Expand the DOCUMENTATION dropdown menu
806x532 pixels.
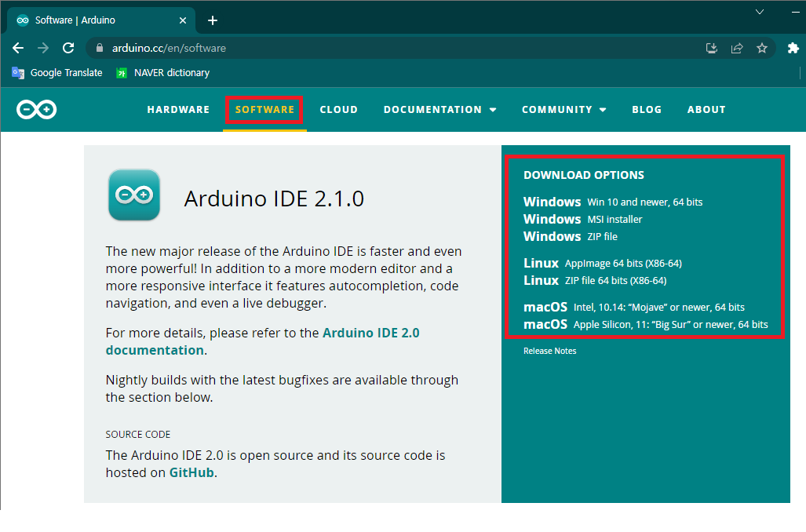440,110
